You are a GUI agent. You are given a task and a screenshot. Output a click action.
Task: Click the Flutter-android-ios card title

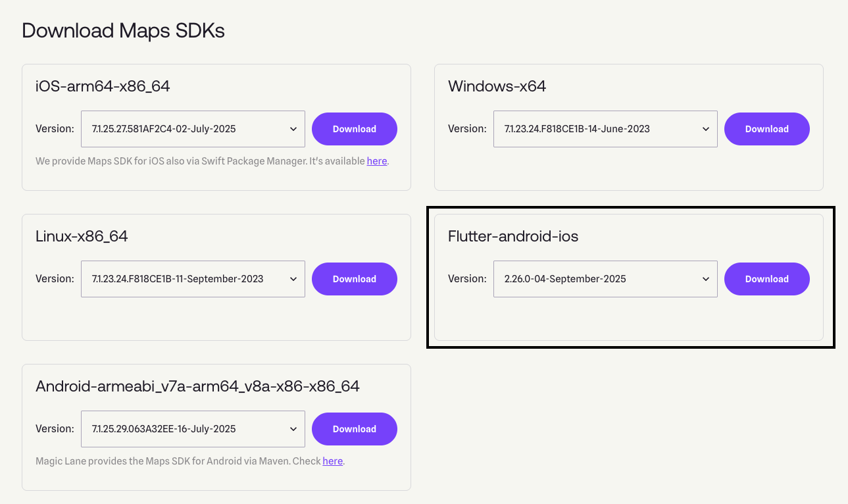click(x=513, y=236)
